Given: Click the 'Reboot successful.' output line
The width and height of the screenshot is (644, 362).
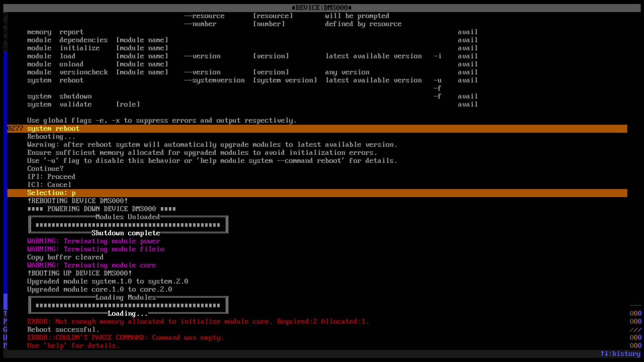Looking at the screenshot, I should tap(63, 330).
